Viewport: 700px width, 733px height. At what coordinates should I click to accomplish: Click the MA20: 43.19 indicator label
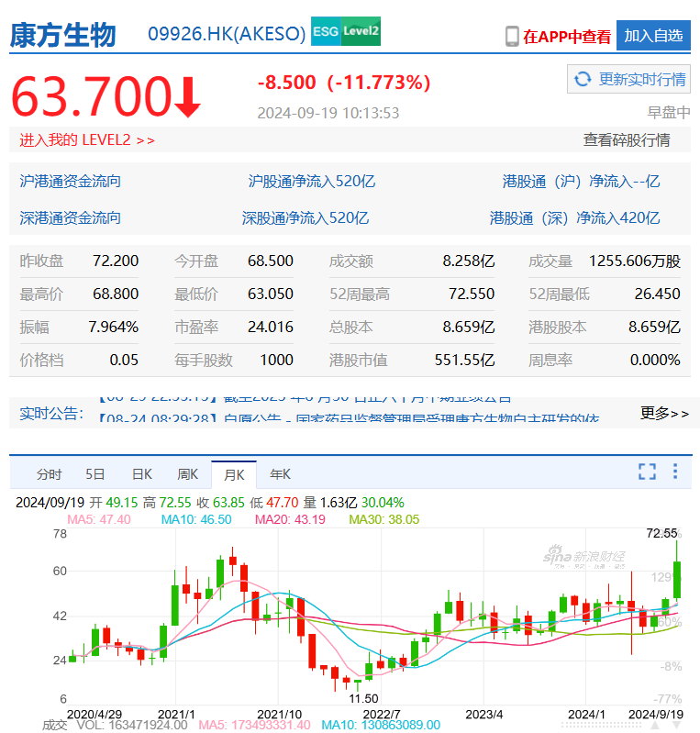pyautogui.click(x=290, y=519)
